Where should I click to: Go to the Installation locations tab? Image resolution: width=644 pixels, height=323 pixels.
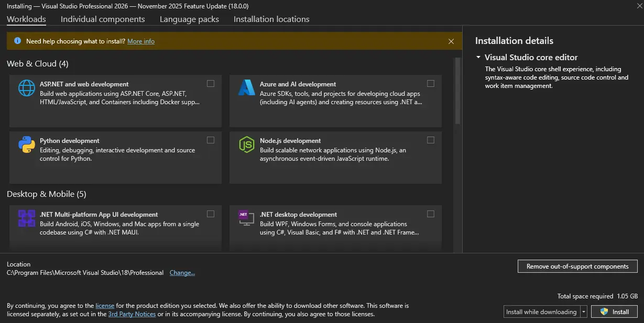(x=271, y=19)
